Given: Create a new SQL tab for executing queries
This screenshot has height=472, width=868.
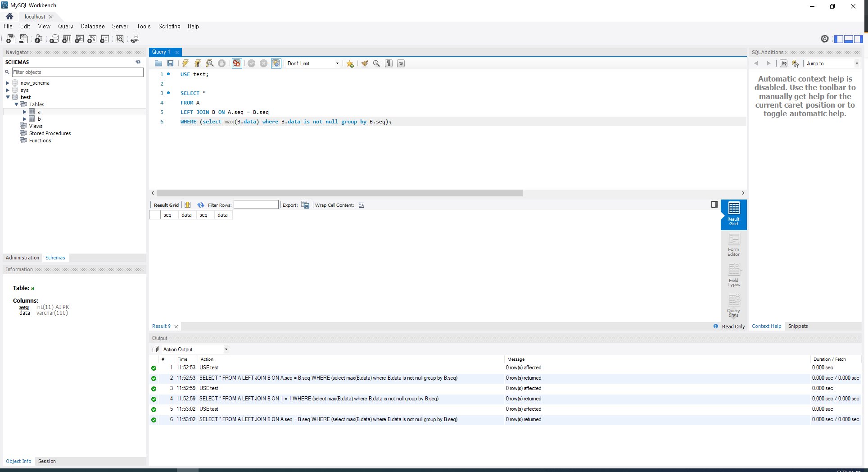Looking at the screenshot, I should click(x=10, y=39).
